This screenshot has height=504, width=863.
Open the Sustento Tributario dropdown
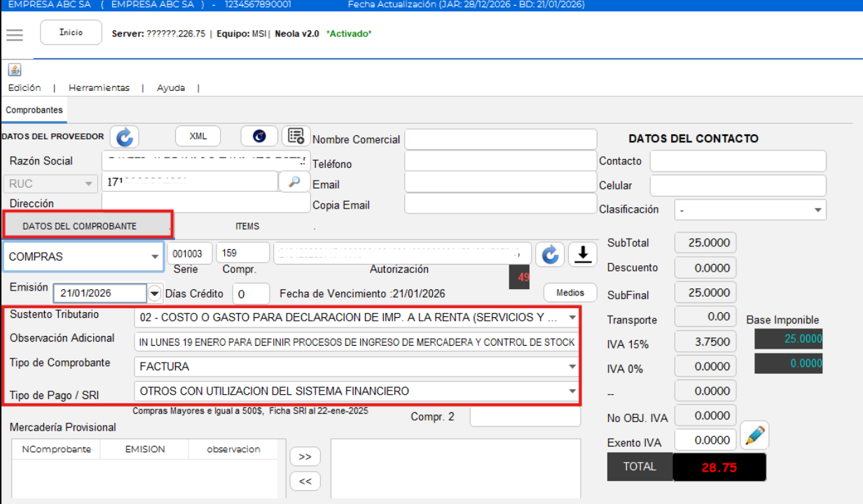(572, 318)
